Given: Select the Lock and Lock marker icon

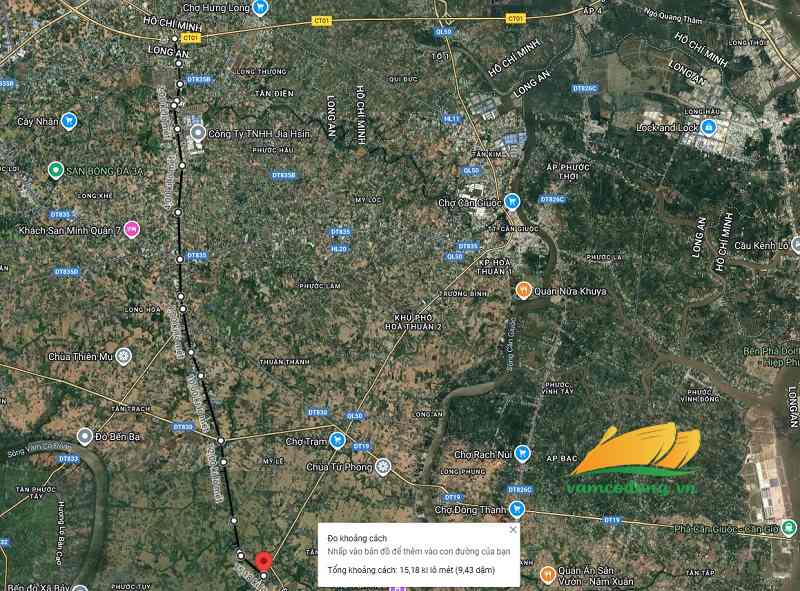Looking at the screenshot, I should (x=708, y=127).
